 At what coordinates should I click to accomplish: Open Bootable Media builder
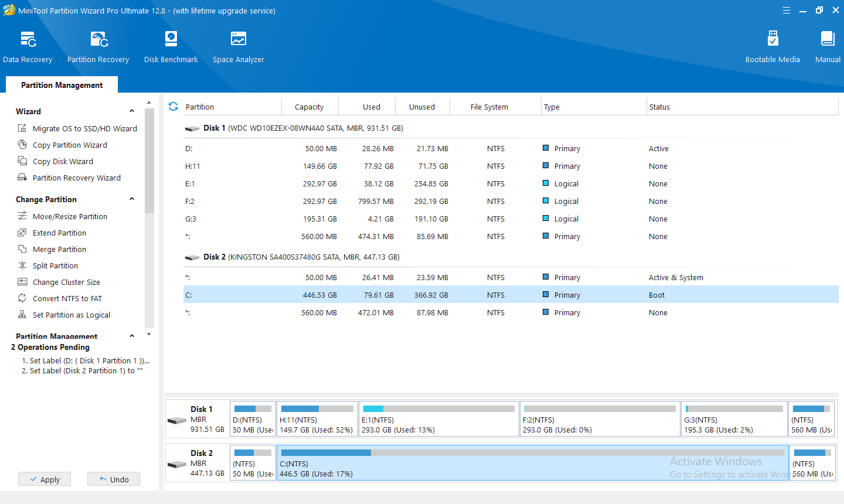(772, 47)
